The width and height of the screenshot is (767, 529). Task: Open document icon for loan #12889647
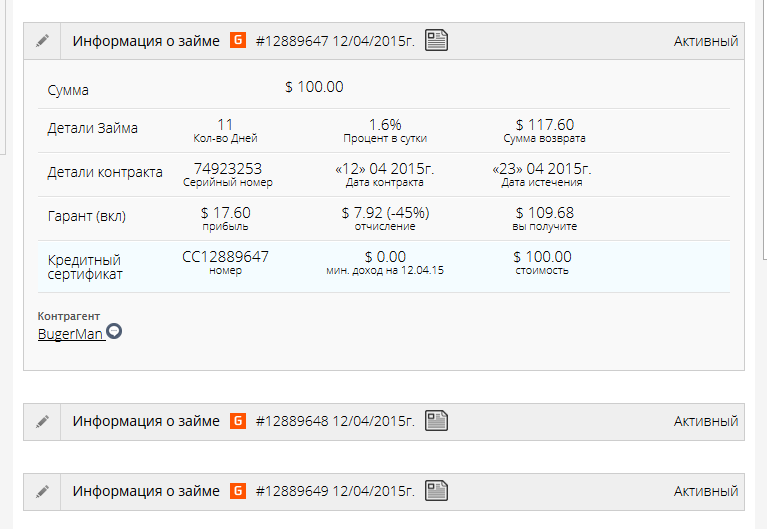tap(436, 40)
